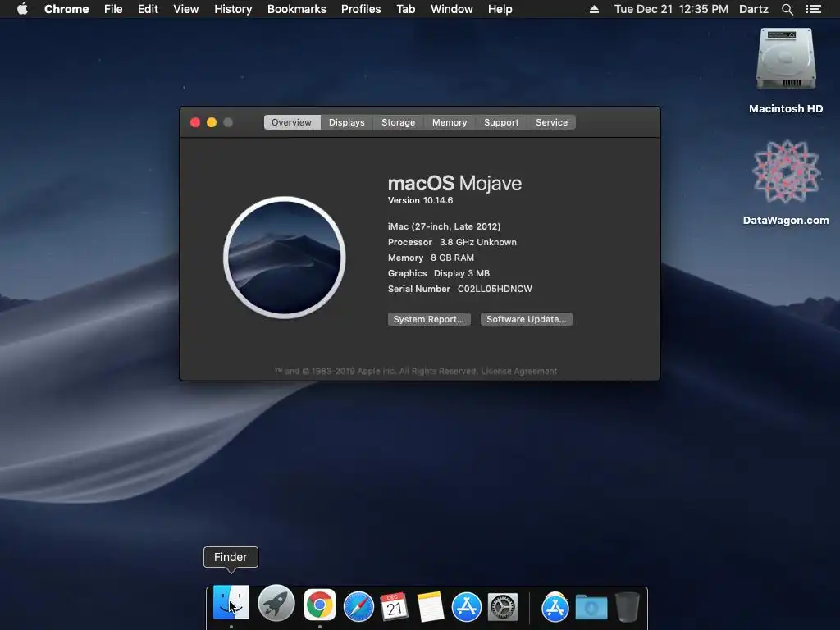The height and width of the screenshot is (630, 840).
Task: Click the 3.8 GHz Unknown processor value
Action: (x=478, y=242)
